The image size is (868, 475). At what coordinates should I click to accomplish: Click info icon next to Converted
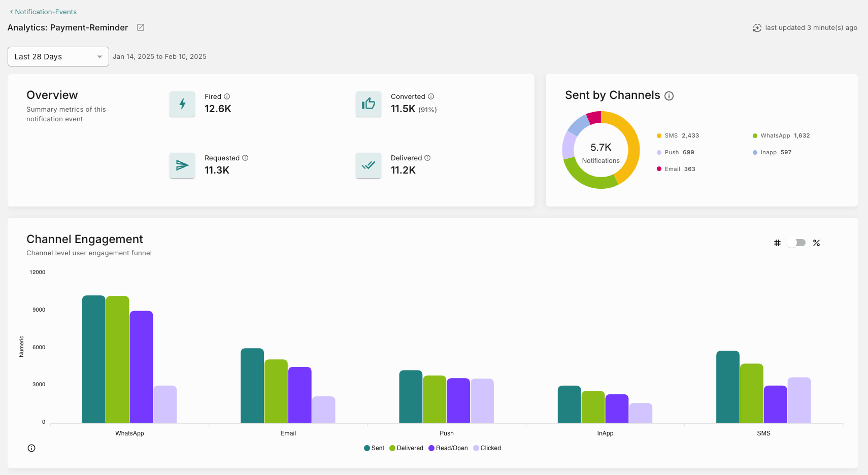tap(431, 96)
